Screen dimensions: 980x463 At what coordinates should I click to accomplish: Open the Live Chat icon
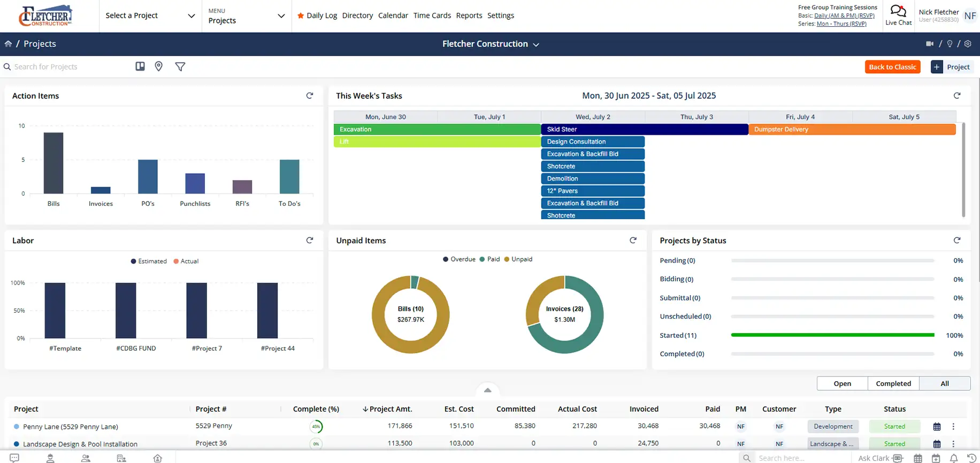pyautogui.click(x=898, y=15)
